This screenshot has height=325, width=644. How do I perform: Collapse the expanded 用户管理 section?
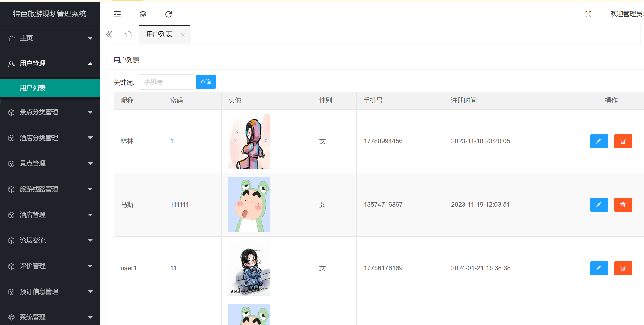pos(90,63)
